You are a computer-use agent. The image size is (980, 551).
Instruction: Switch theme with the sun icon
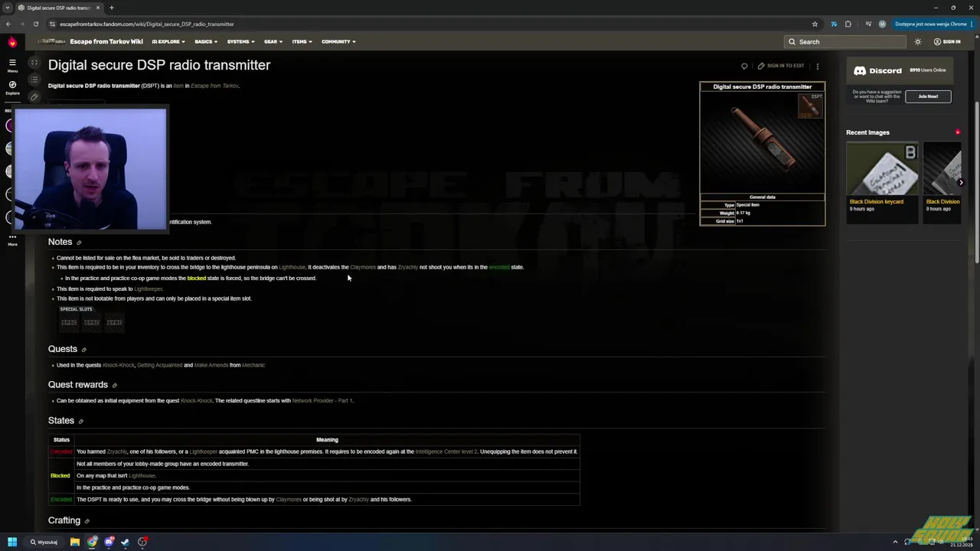pyautogui.click(x=918, y=41)
